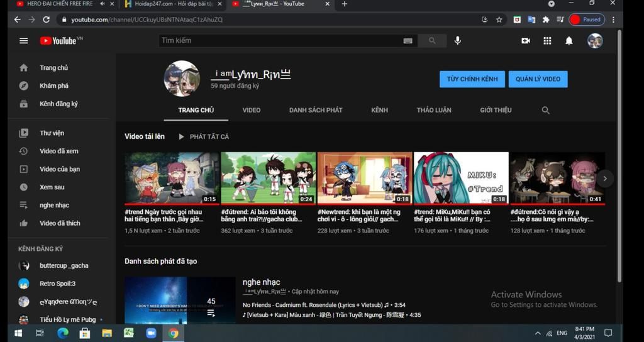644x342 pixels.
Task: Click the magnifier search button
Action: 432,41
